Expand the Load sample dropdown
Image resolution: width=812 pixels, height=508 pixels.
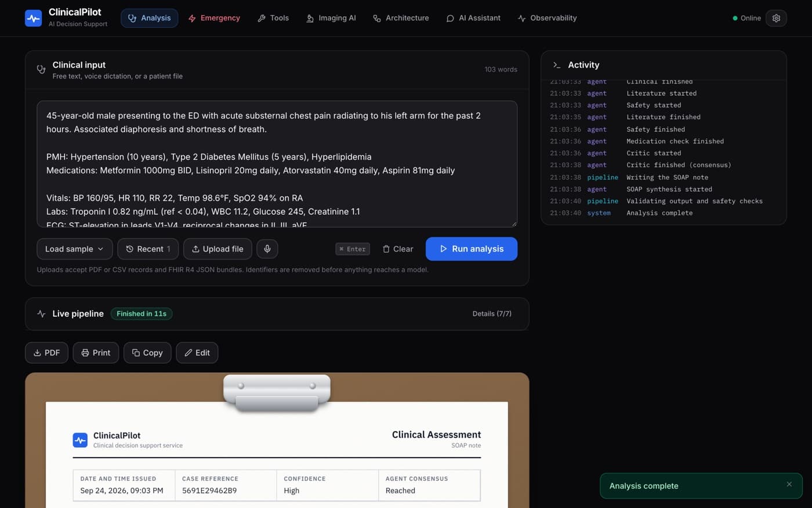click(75, 248)
